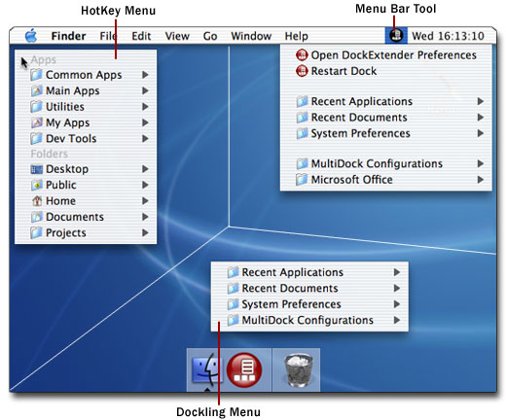
Task: Open the File menu
Action: point(108,36)
